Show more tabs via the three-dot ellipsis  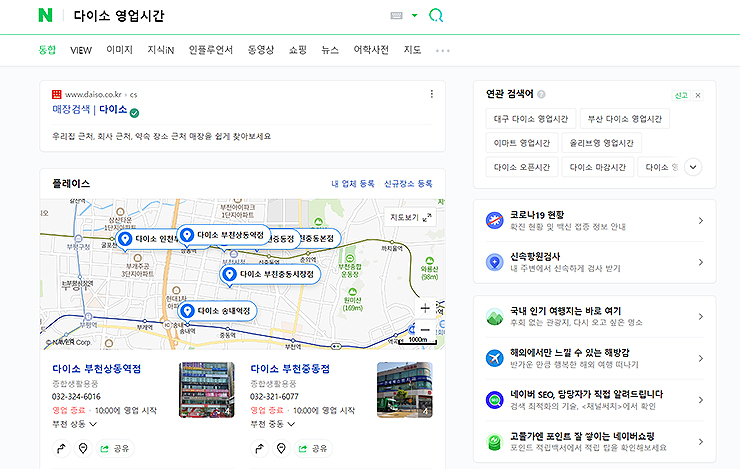(x=443, y=50)
